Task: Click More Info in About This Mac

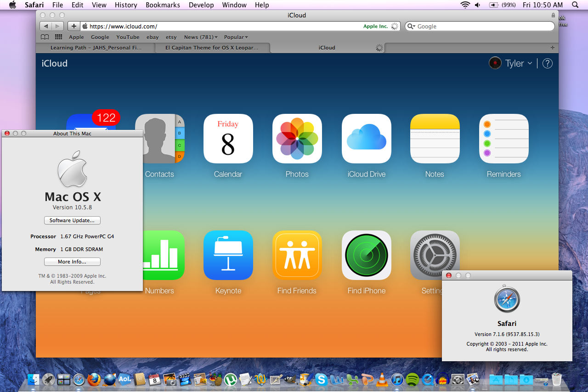Action: click(72, 262)
